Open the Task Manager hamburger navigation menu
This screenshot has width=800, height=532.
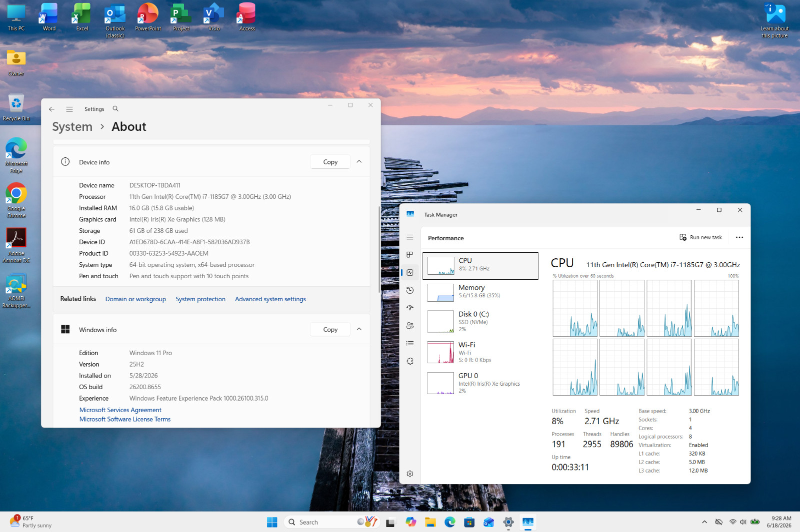click(x=410, y=237)
